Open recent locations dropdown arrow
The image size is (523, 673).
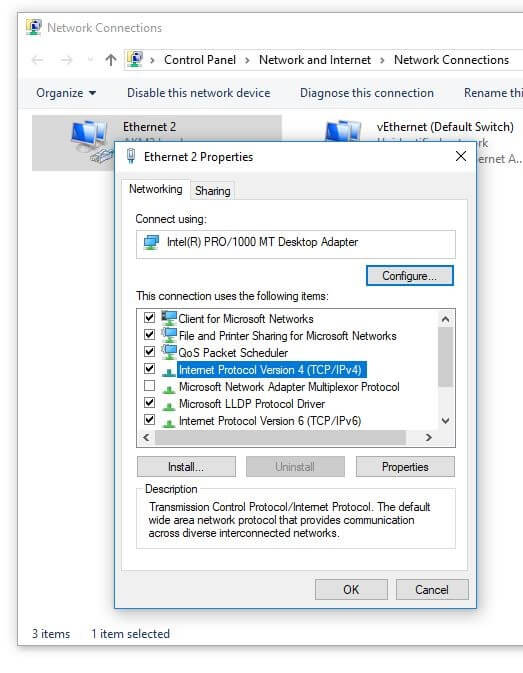[90, 60]
